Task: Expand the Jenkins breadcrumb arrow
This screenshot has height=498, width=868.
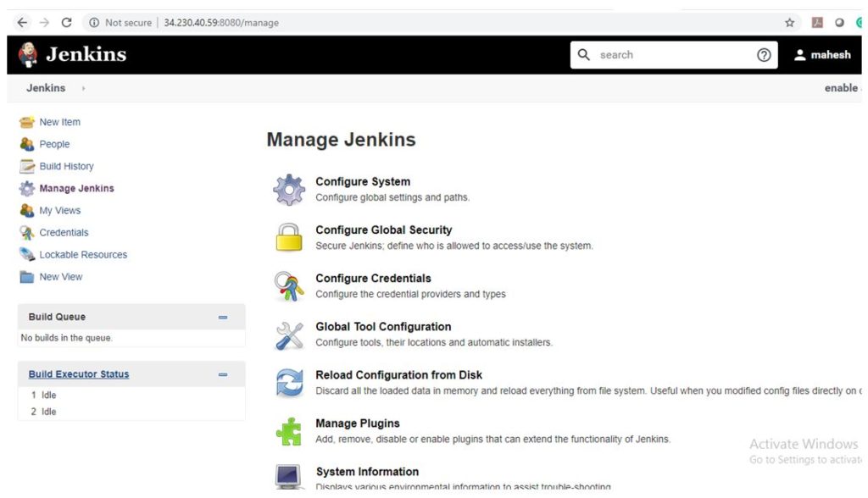Action: click(84, 88)
